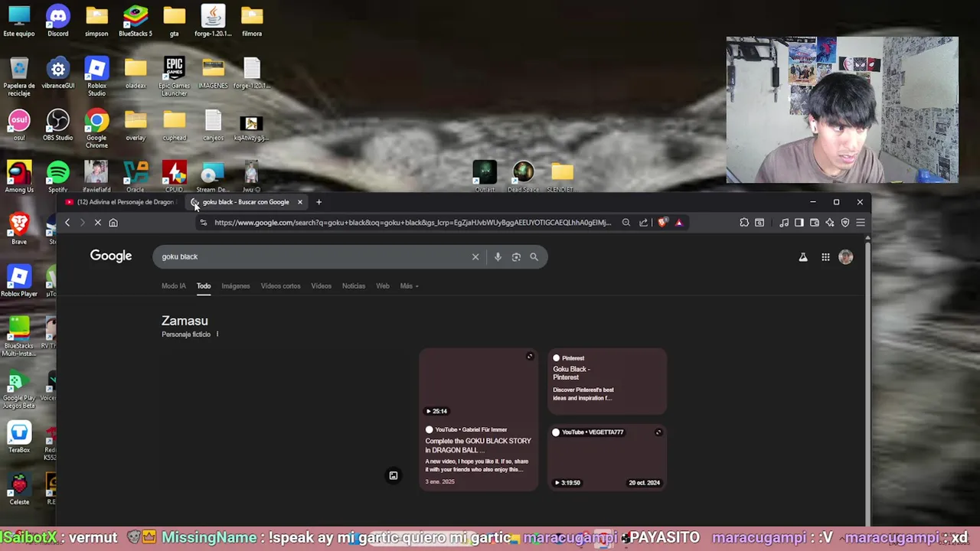The image size is (980, 551).
Task: Select the Todo search tab
Action: pyautogui.click(x=204, y=286)
